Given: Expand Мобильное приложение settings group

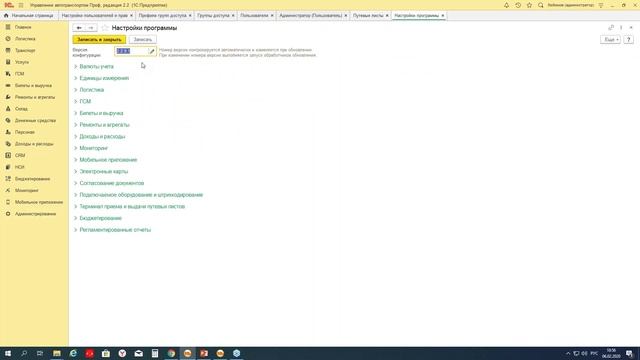Looking at the screenshot, I should click(x=108, y=160).
